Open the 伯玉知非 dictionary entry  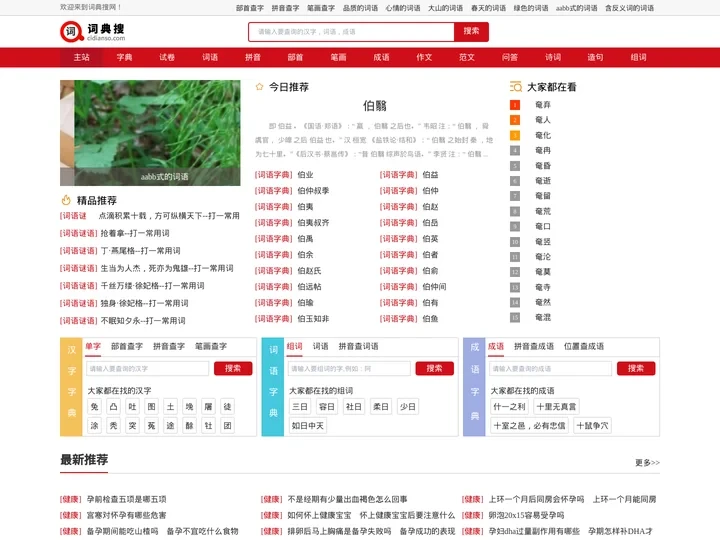tap(313, 319)
